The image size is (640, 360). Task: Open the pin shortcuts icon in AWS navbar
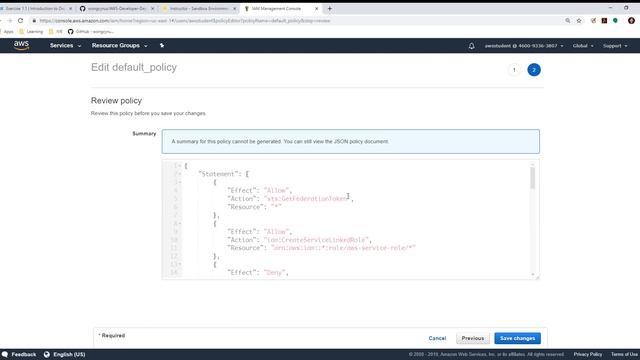click(x=162, y=46)
